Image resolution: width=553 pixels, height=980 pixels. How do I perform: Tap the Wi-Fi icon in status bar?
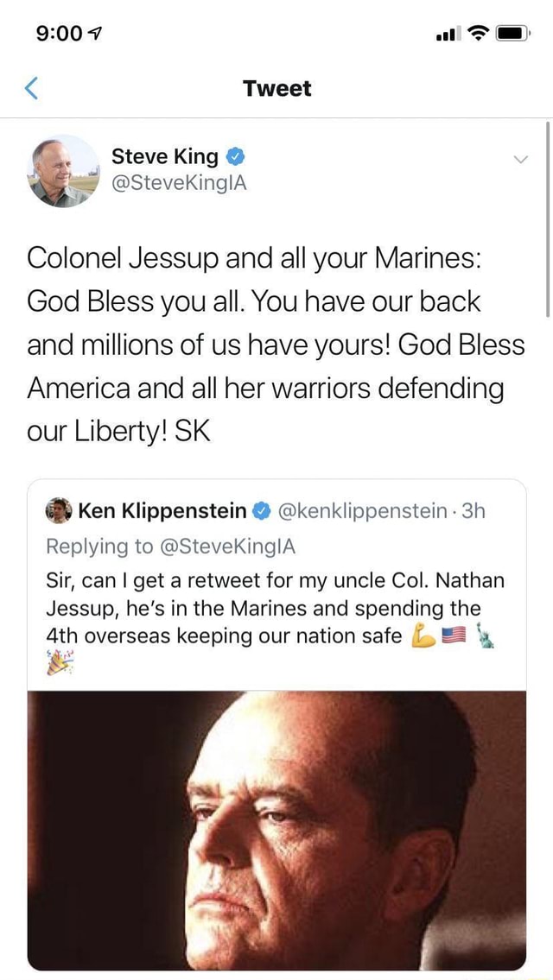[x=478, y=34]
